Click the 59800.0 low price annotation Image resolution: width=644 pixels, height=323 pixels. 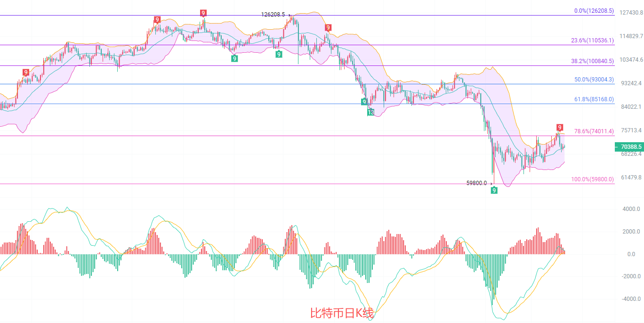[476, 183]
